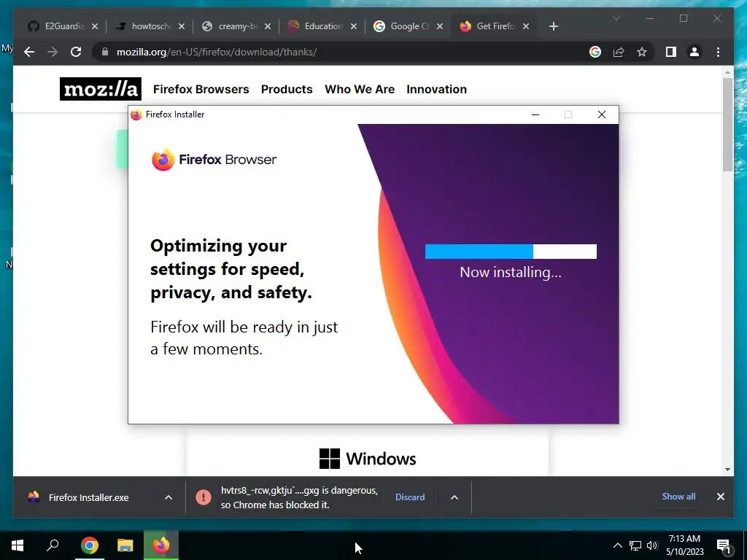Discard the blocked dangerous download
Screen dimensions: 747x560
point(410,497)
